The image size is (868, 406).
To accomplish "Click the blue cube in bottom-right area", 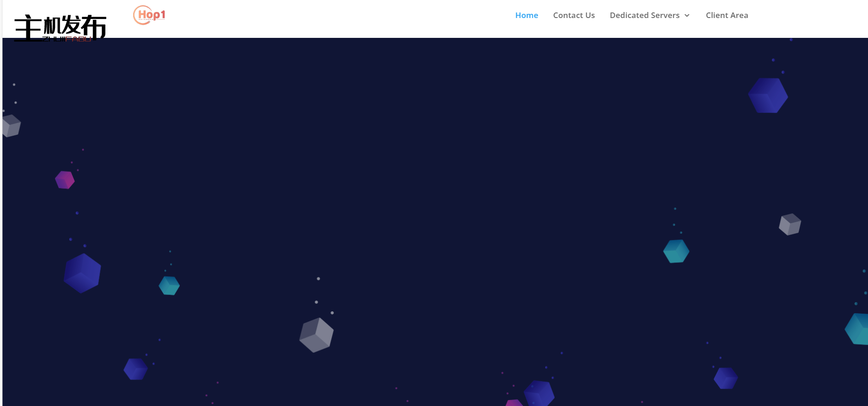I will [x=726, y=378].
